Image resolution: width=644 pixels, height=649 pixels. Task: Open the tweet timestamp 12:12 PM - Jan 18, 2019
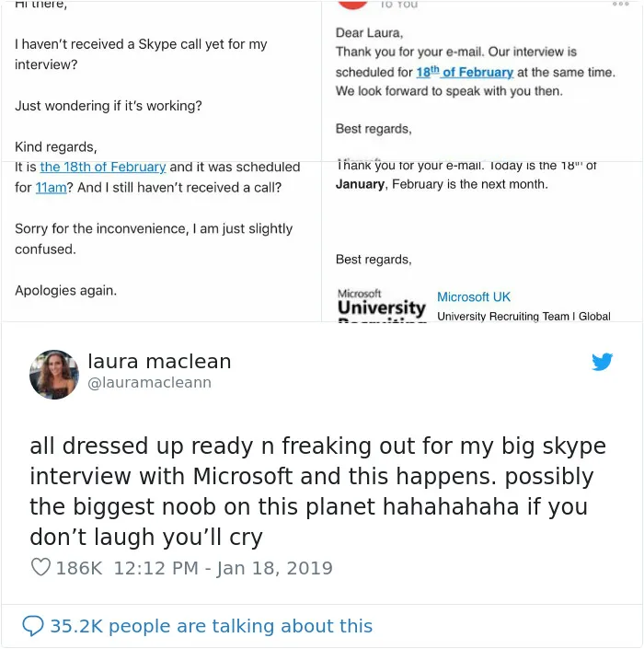(223, 568)
